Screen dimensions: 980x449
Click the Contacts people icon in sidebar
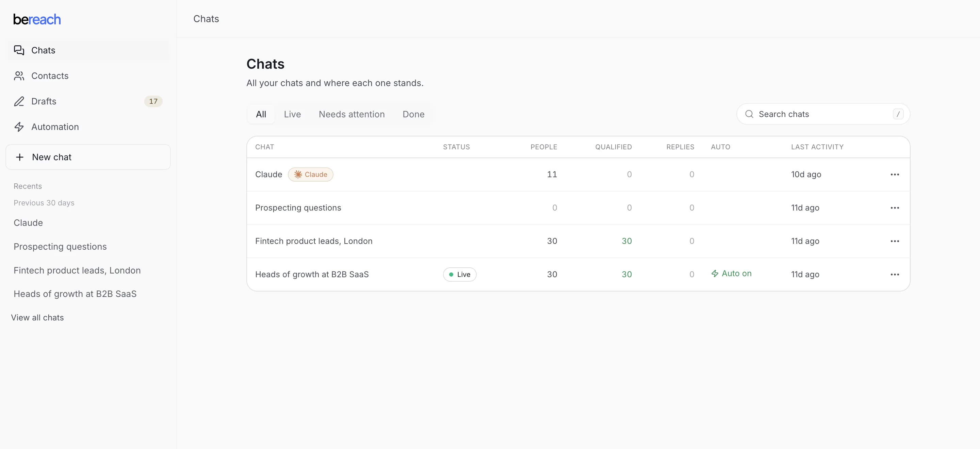coord(19,76)
